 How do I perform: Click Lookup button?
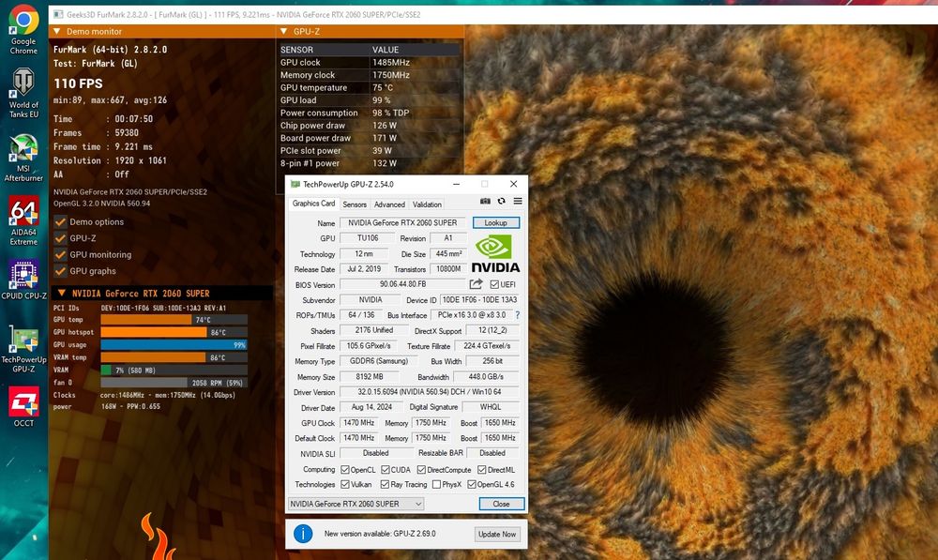pos(496,222)
